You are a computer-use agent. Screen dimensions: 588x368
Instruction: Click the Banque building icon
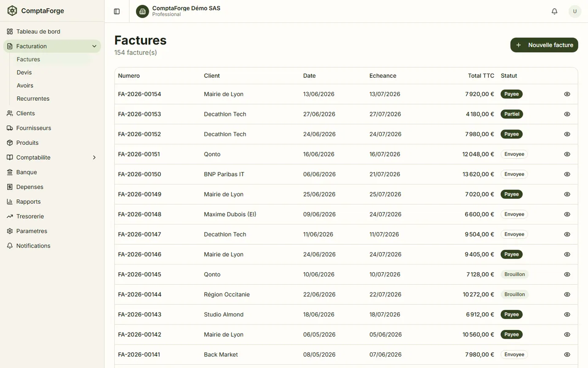coord(10,172)
